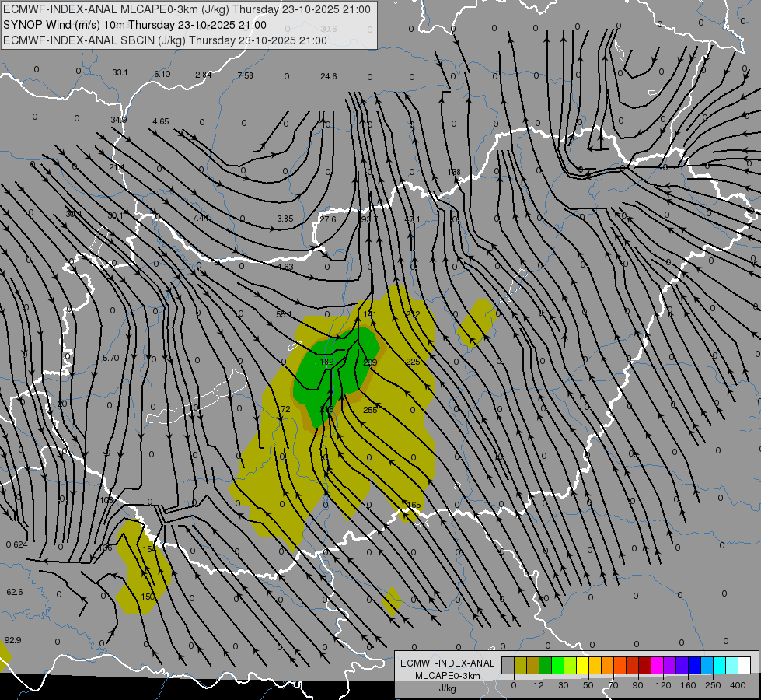761x700 pixels.
Task: Click the gray swatch in the legend
Action: point(508,665)
